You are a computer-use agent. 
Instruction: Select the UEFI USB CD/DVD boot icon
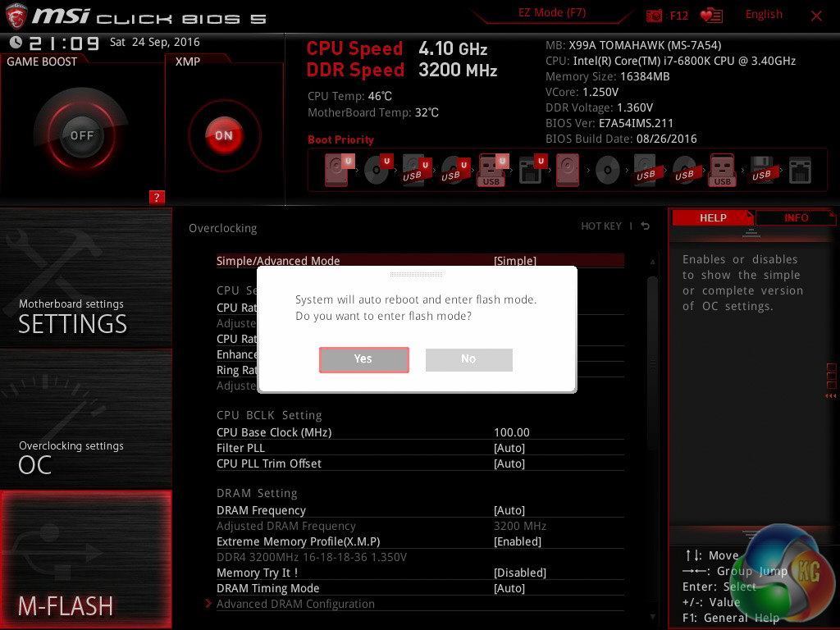455,170
